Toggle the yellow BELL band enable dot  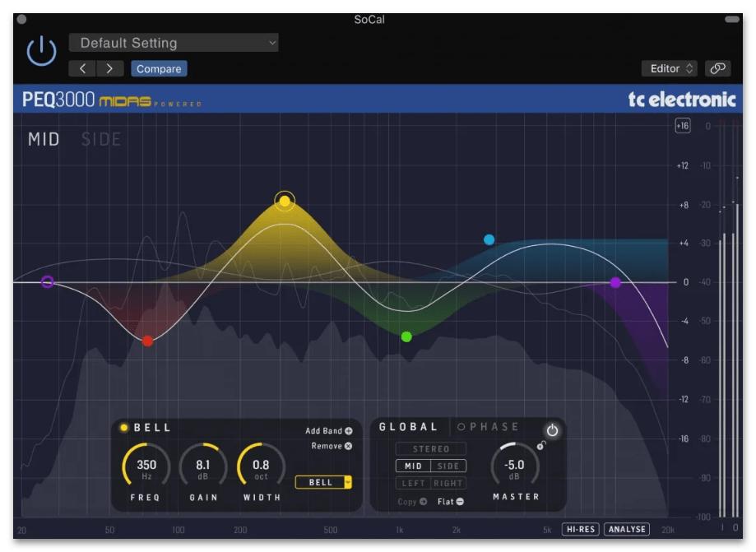[x=124, y=427]
